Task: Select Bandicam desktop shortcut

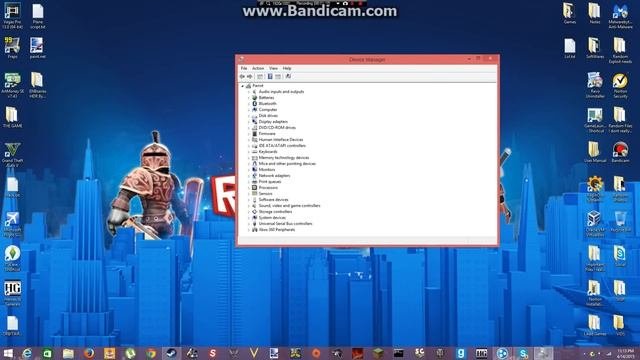Action: pos(620,152)
